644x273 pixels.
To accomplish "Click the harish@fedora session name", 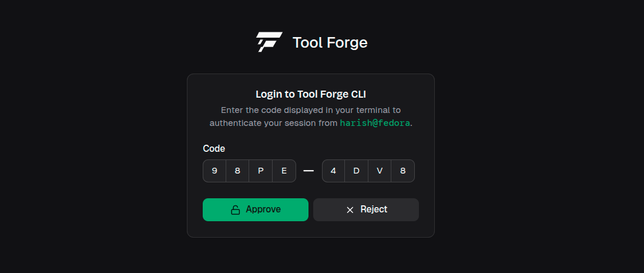I will (x=375, y=124).
